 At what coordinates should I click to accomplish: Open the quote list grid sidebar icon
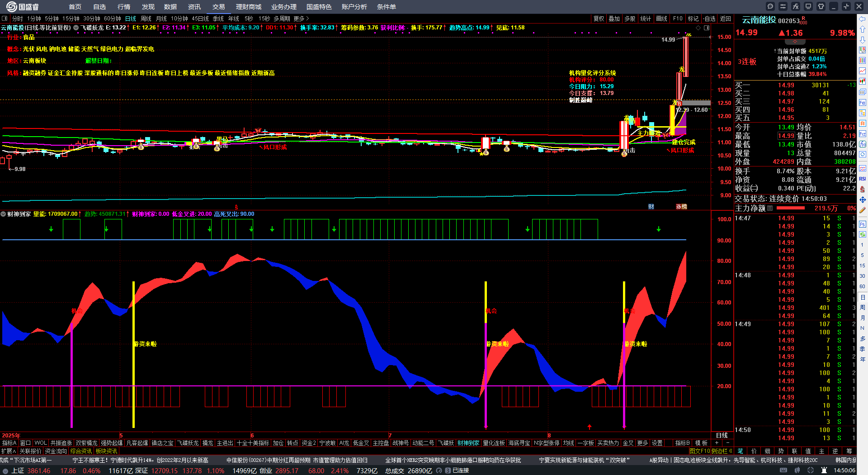click(x=863, y=61)
